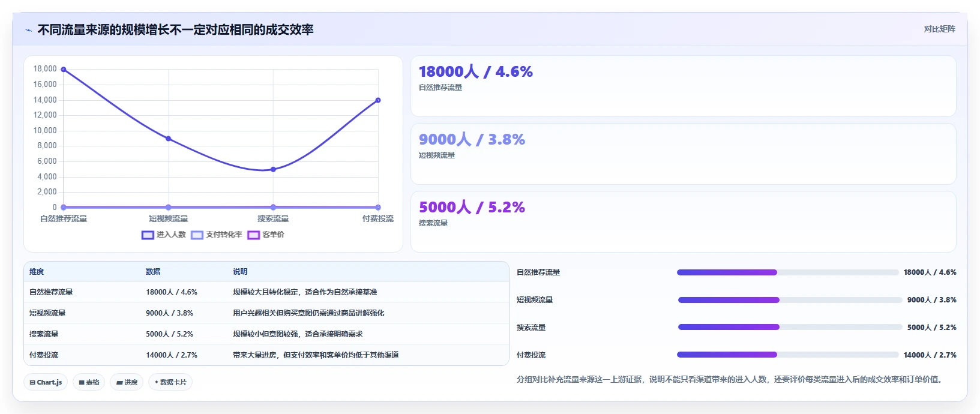The image size is (980, 414).
Task: Click the table value 14000人 / 2.7%
Action: (x=172, y=355)
